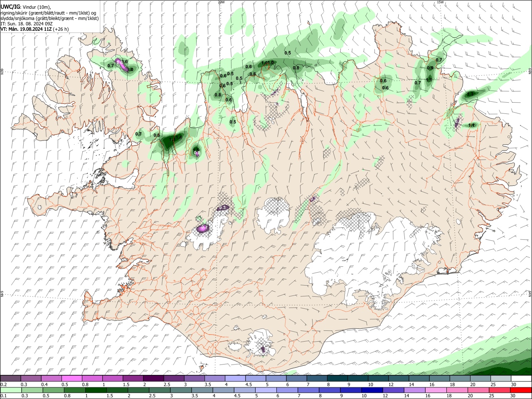This screenshot has height=399, width=532.
Task: Click the 16 label on the snow scale
Action: click(432, 384)
